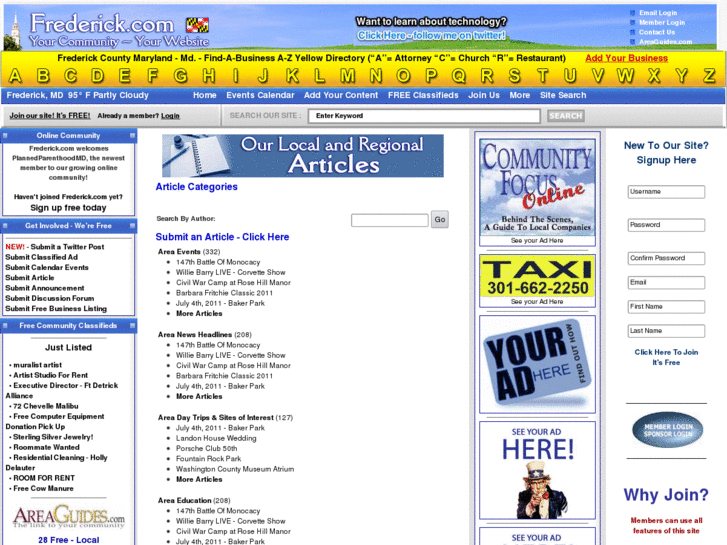Open letter K in business directory
Viewport: 727px width, 545px height.
click(292, 76)
